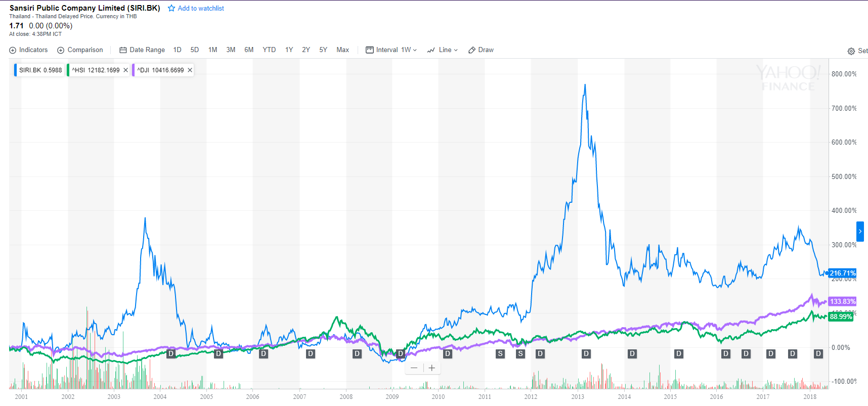Show the 5Y time range
868x406 pixels.
323,50
